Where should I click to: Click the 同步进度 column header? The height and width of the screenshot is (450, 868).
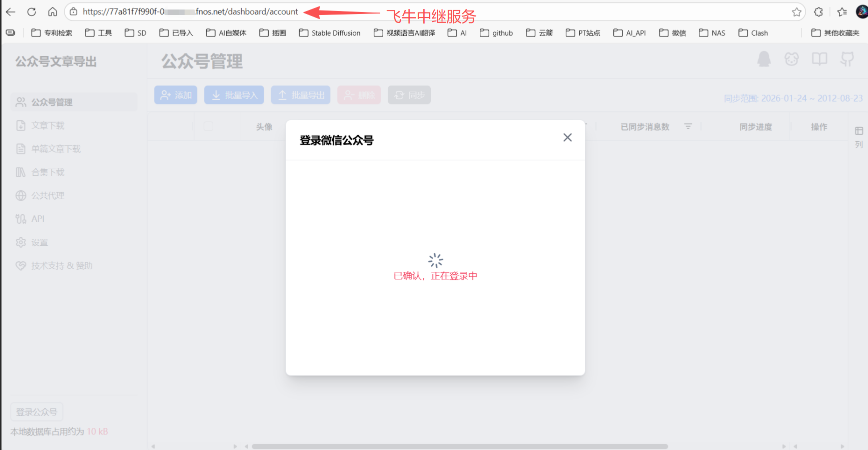coord(756,127)
